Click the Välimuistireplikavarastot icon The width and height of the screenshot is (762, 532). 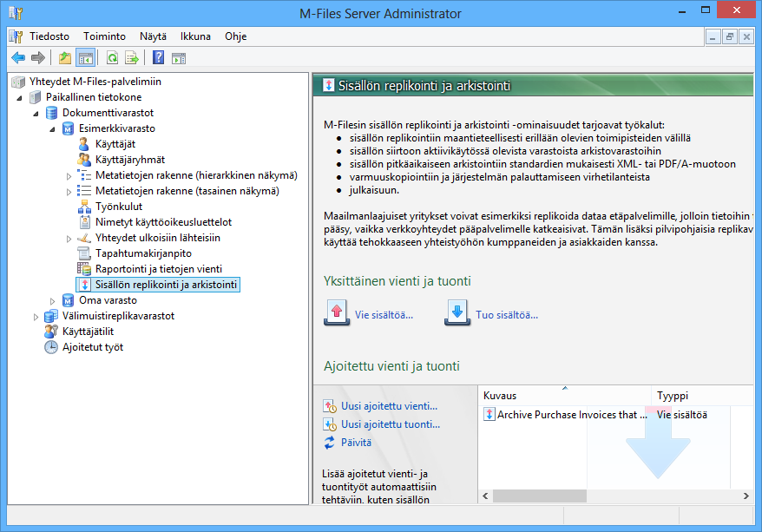51,316
